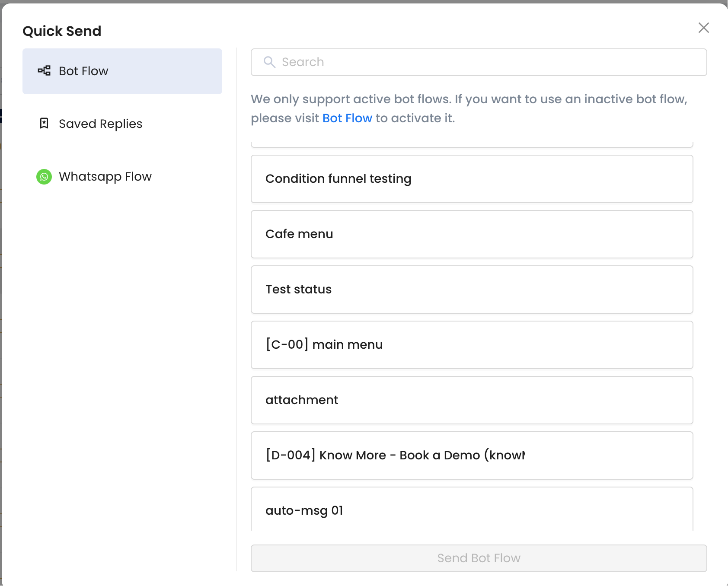Click the Saved Replies bookmark icon

tap(44, 124)
